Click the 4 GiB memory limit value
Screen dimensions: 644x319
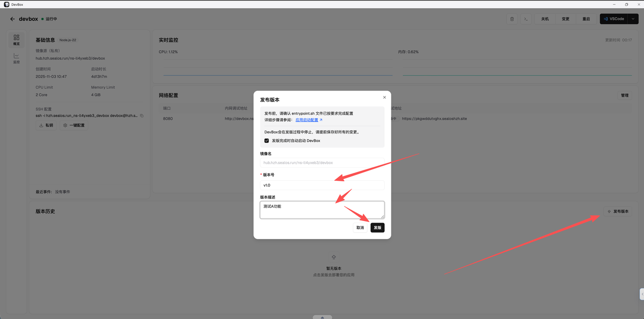96,94
